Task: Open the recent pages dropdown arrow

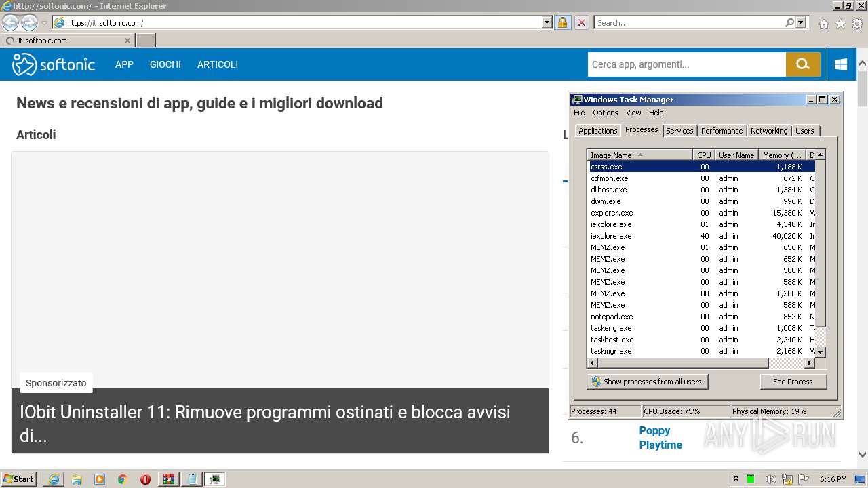Action: click(x=44, y=23)
